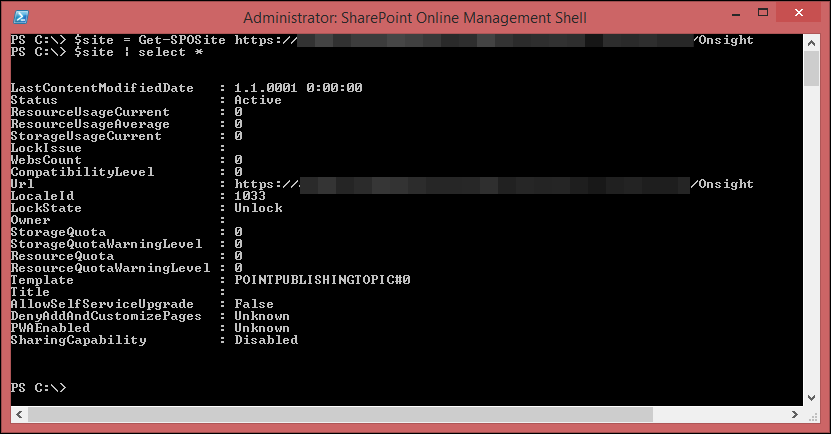Click the final 'PS C:\>' prompt
Image resolution: width=831 pixels, height=434 pixels.
coord(38,388)
